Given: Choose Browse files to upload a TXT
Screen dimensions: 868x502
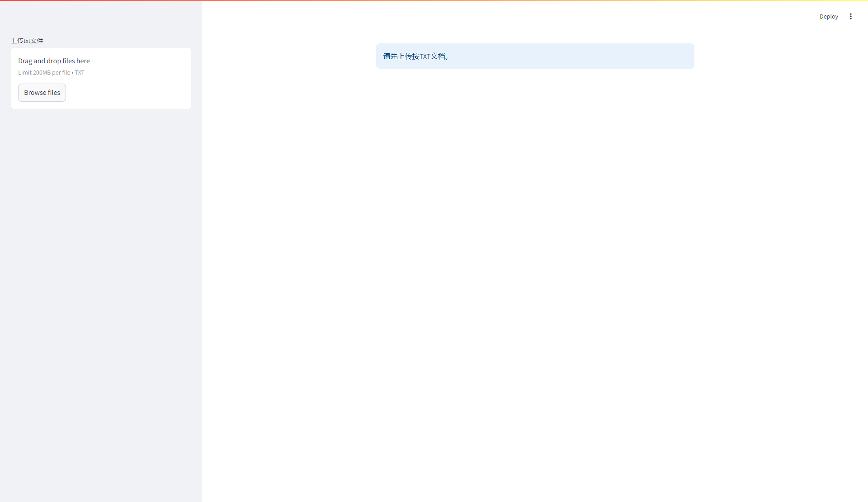Looking at the screenshot, I should coord(42,92).
